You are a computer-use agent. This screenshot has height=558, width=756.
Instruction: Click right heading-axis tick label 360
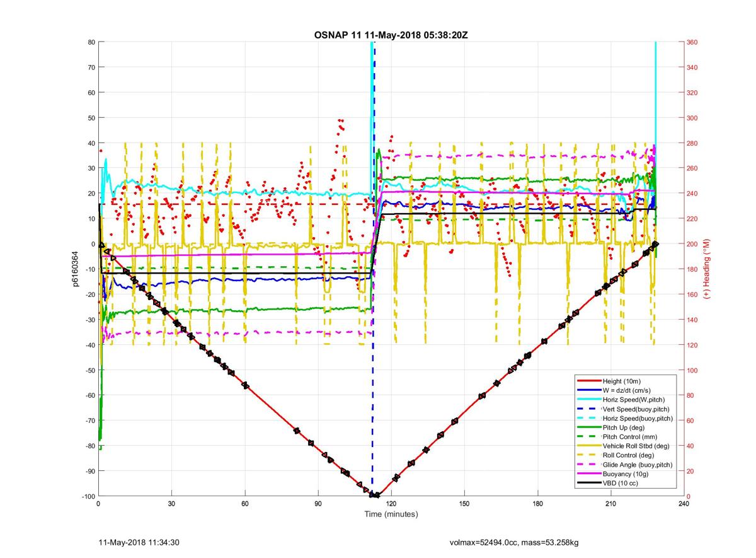[693, 42]
